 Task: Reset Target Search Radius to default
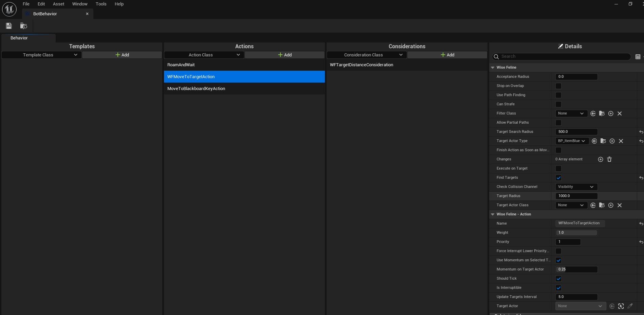[641, 132]
